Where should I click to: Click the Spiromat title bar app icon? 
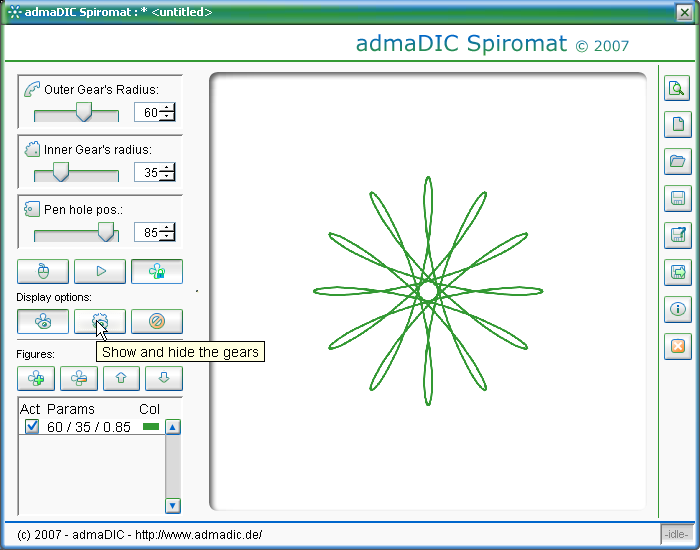pyautogui.click(x=15, y=12)
